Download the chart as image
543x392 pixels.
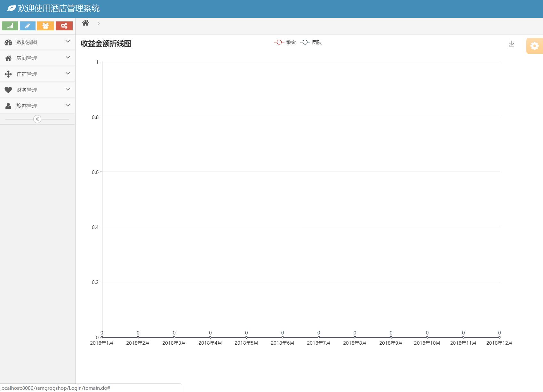click(x=512, y=44)
